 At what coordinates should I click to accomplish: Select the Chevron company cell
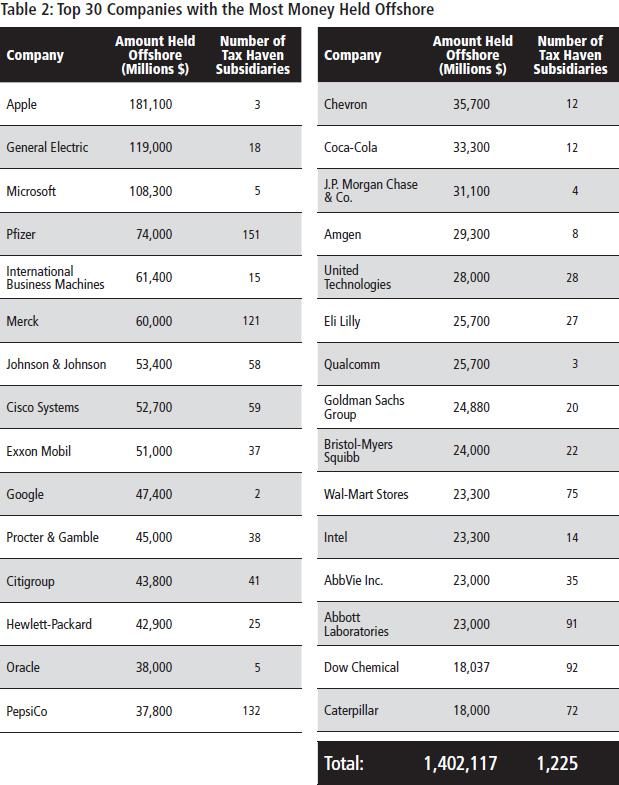[345, 104]
